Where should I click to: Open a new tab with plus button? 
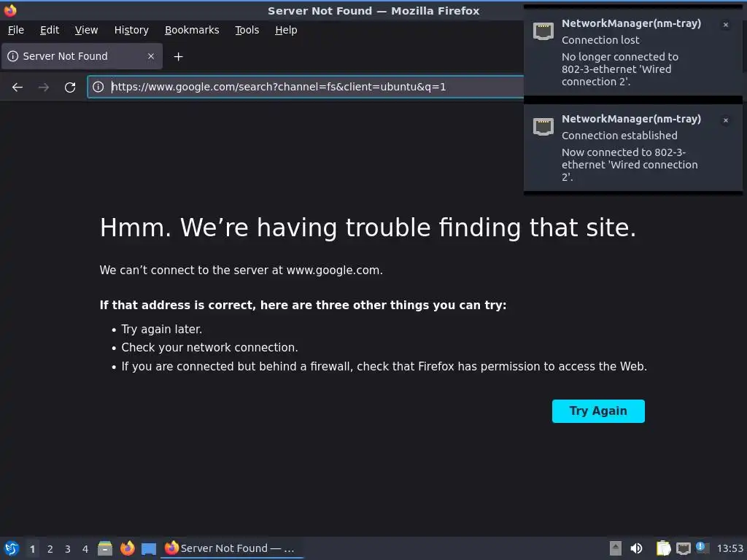click(x=178, y=57)
